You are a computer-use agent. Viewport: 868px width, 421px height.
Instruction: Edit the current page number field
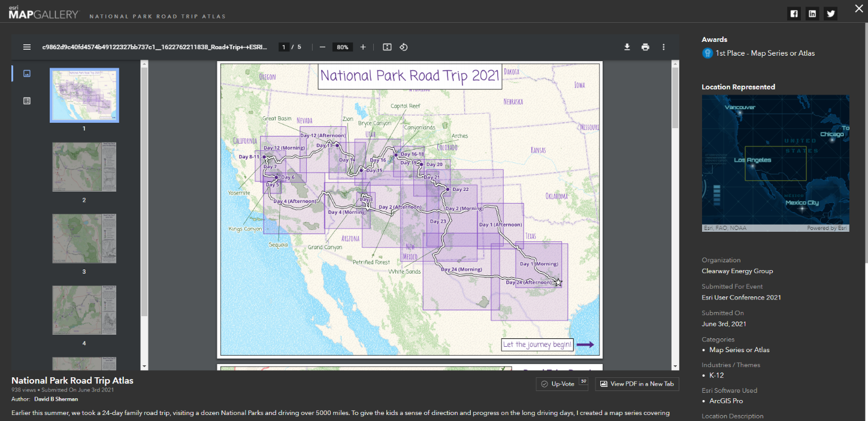pos(285,47)
